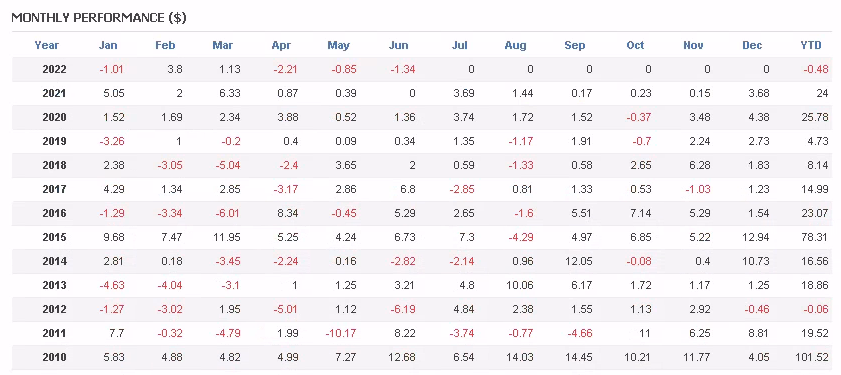
Task: Click the YTD column header
Action: click(x=810, y=45)
